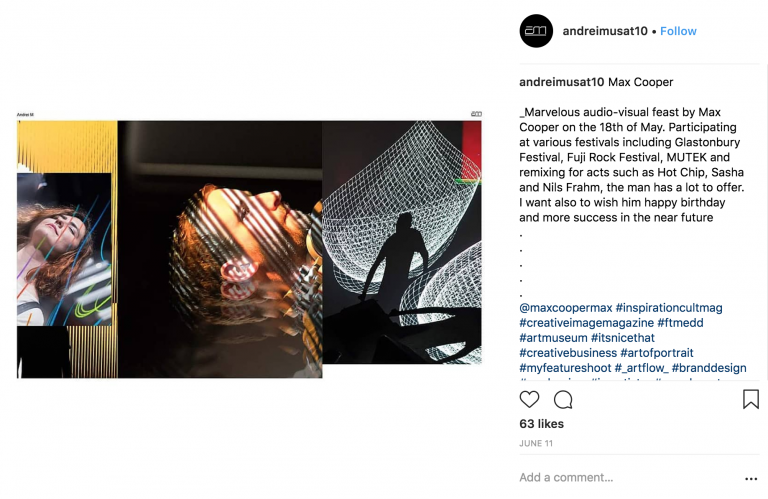Open the #ftmedd hashtag
The image size is (768, 499).
point(680,323)
